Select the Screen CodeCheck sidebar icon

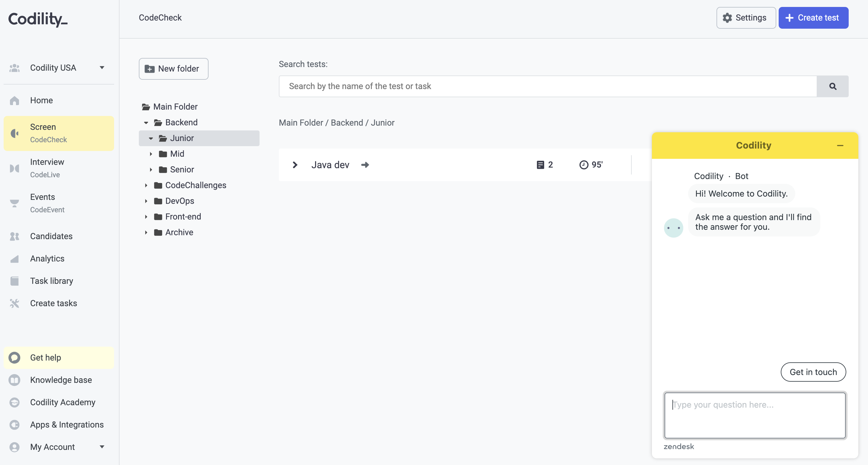coord(14,133)
